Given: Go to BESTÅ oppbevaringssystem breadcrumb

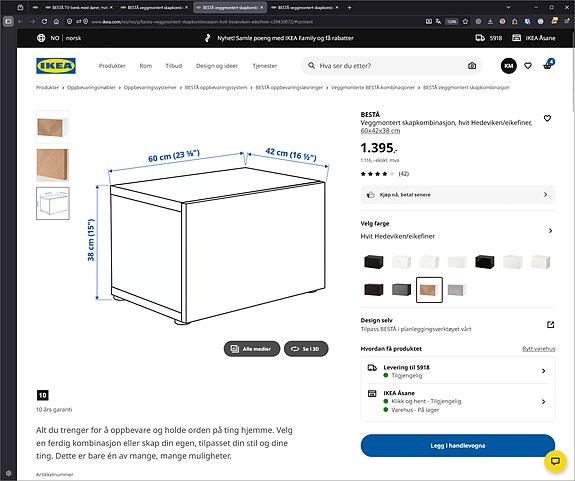Looking at the screenshot, I should click(216, 87).
